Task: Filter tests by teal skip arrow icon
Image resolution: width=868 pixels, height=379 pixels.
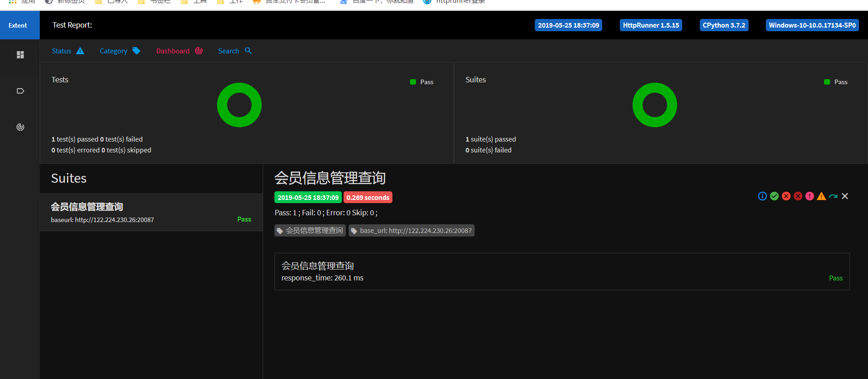Action: pyautogui.click(x=833, y=196)
